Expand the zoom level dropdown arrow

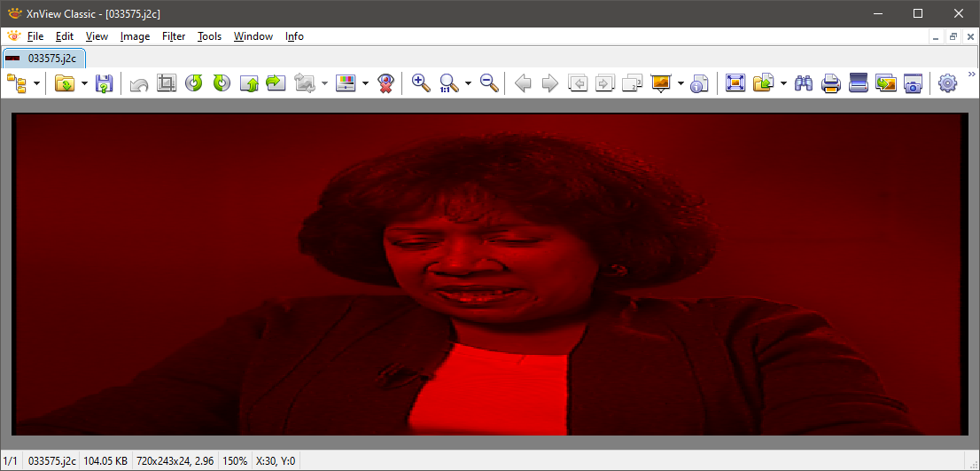[468, 83]
